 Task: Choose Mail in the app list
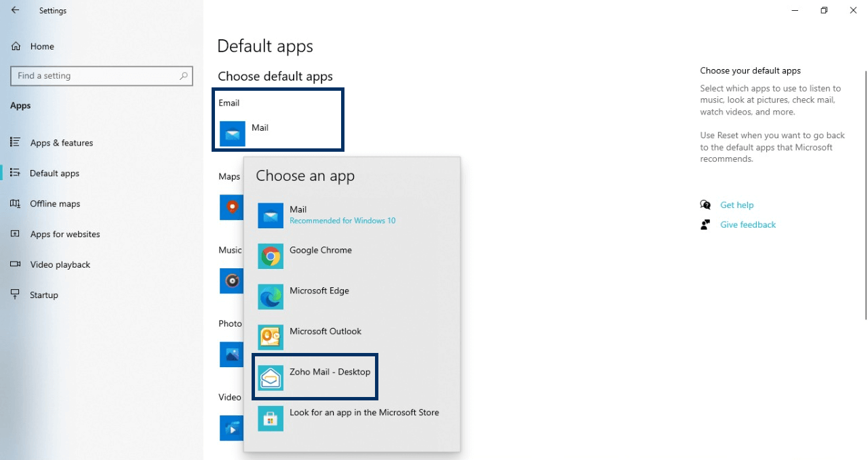coord(352,215)
